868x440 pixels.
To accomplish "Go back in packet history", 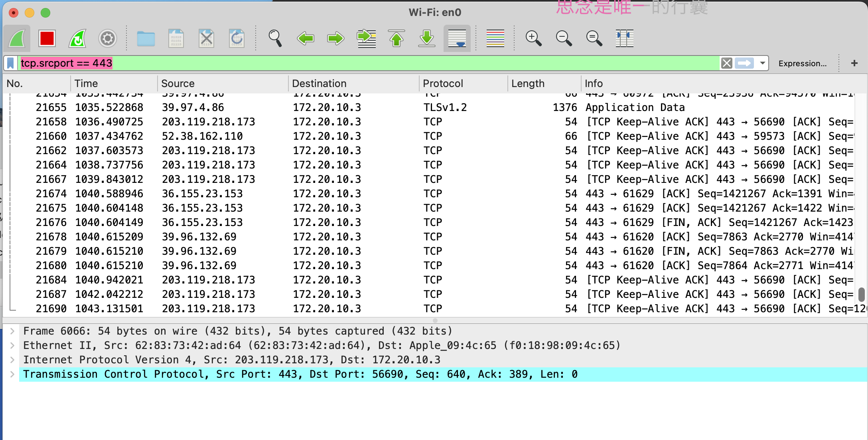I will [306, 39].
